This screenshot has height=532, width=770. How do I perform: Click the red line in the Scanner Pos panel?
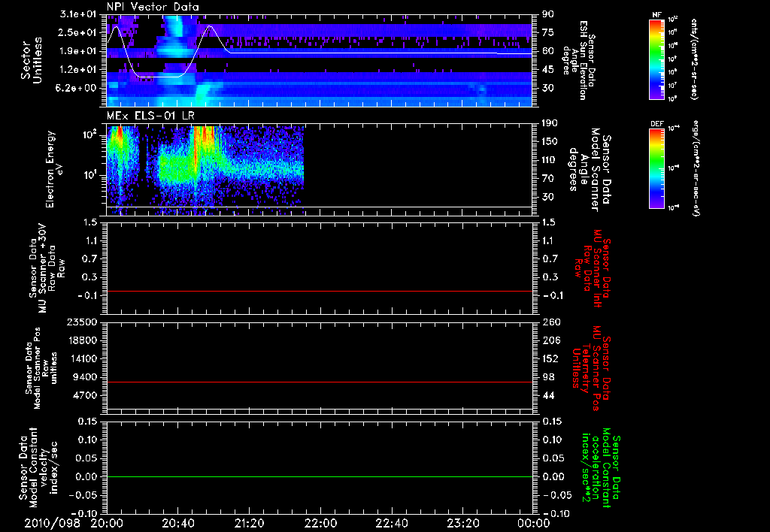(x=320, y=382)
